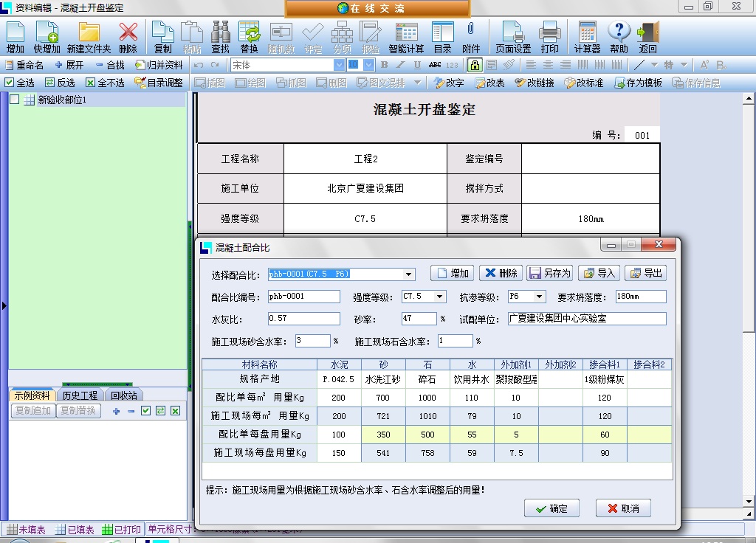Open the 目录调整 directory adjust tool

pos(159,83)
